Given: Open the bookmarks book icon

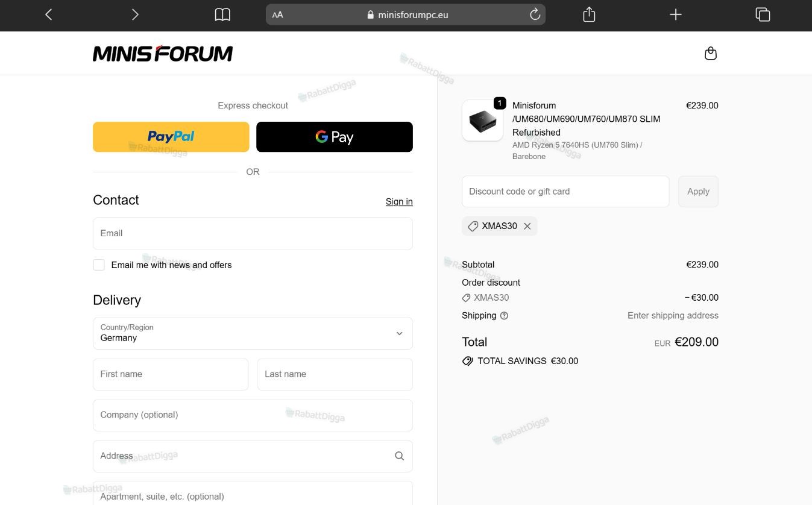Looking at the screenshot, I should point(222,14).
